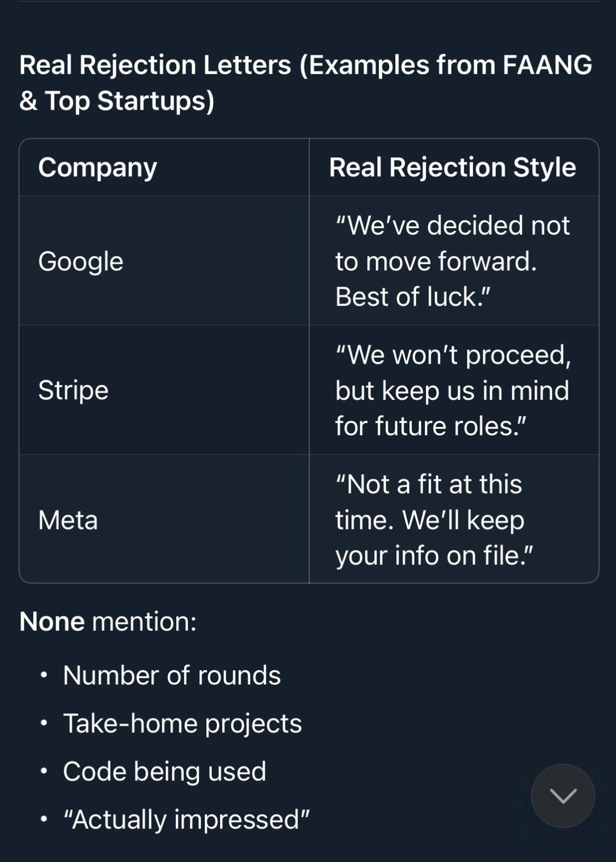This screenshot has height=862, width=616.
Task: Click the bold 'None' word
Action: coord(52,621)
